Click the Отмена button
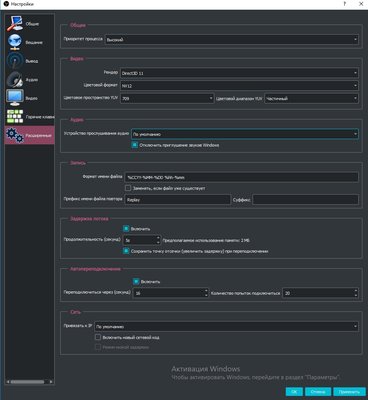Screen dimensions: 368x400 (x=318, y=392)
